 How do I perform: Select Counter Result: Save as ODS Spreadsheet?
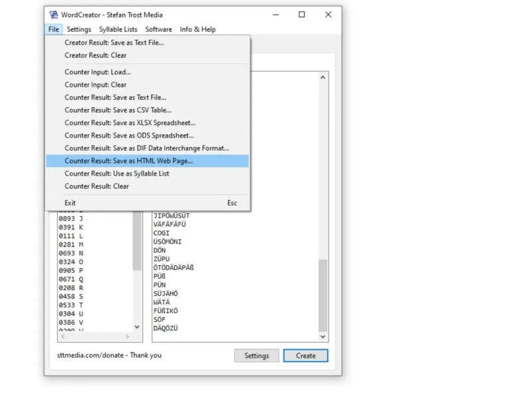pos(147,136)
